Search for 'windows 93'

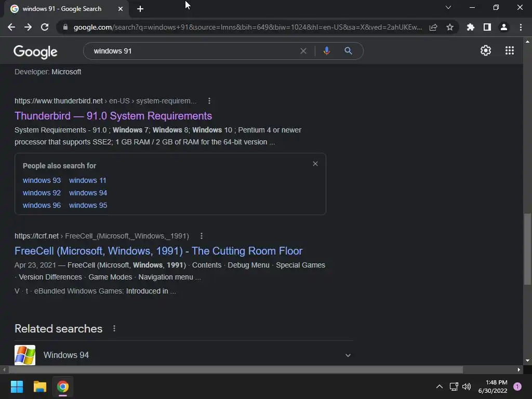42,180
